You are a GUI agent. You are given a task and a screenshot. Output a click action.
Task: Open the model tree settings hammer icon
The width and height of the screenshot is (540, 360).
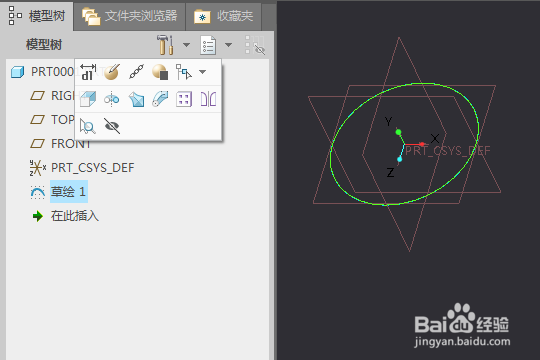click(x=165, y=45)
